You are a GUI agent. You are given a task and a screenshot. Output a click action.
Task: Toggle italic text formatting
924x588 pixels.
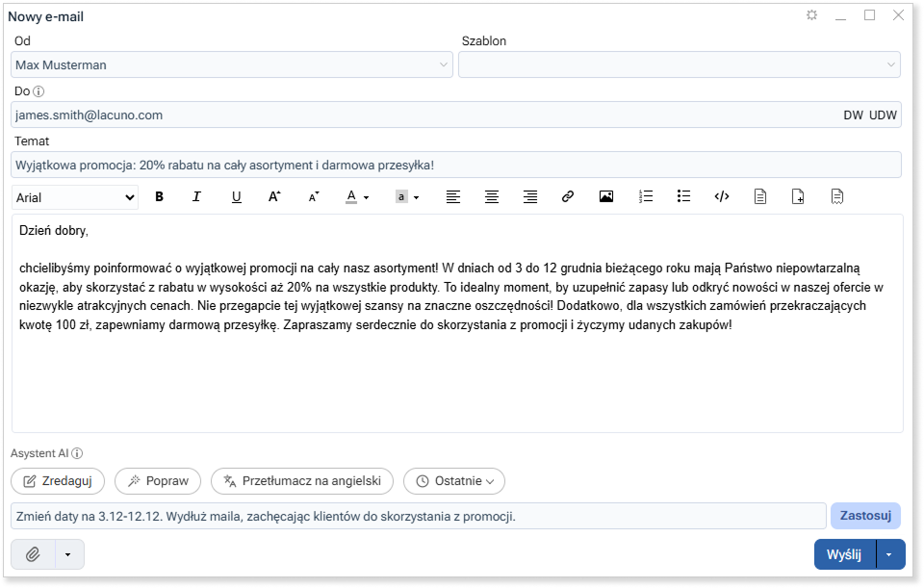197,196
